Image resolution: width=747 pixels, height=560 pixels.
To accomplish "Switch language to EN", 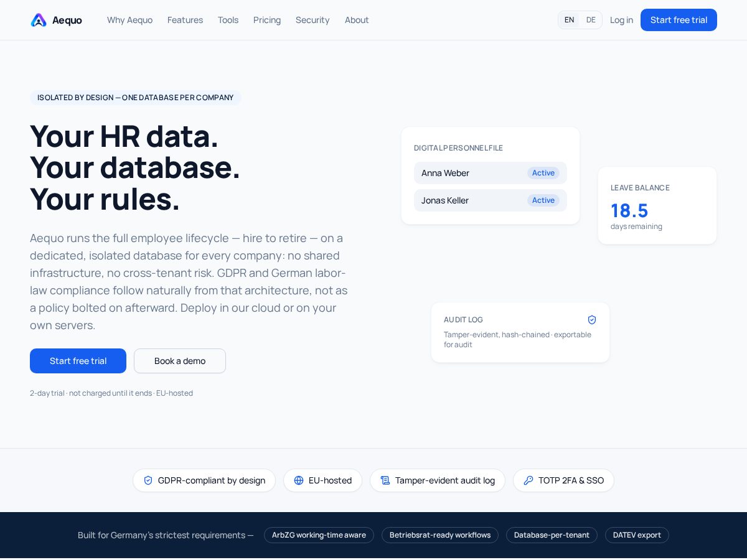I will (569, 20).
